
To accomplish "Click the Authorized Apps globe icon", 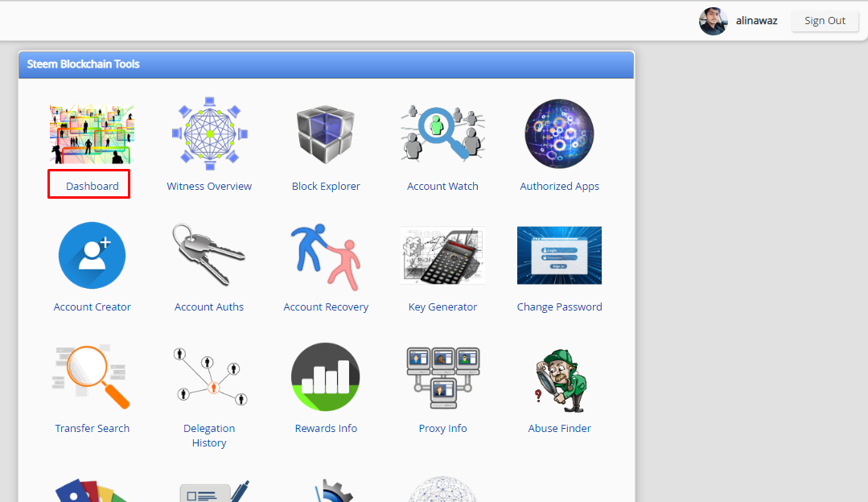I will 559,134.
